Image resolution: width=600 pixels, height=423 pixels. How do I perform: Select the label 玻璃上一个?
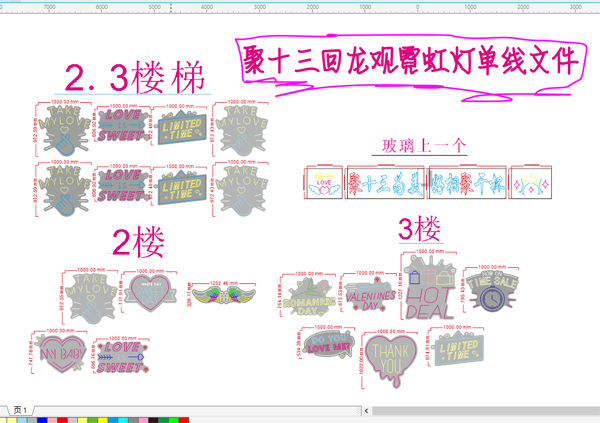tap(424, 146)
